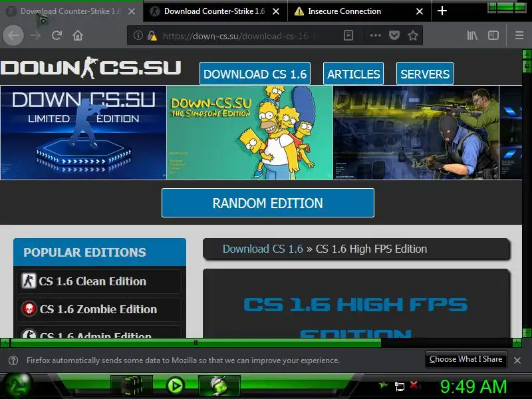Bookmark this page with the star

[413, 35]
